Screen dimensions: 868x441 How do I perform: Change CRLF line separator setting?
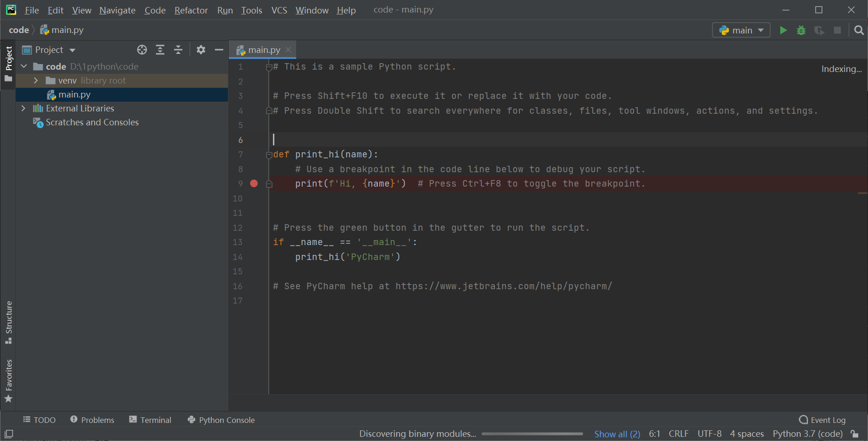[679, 434]
